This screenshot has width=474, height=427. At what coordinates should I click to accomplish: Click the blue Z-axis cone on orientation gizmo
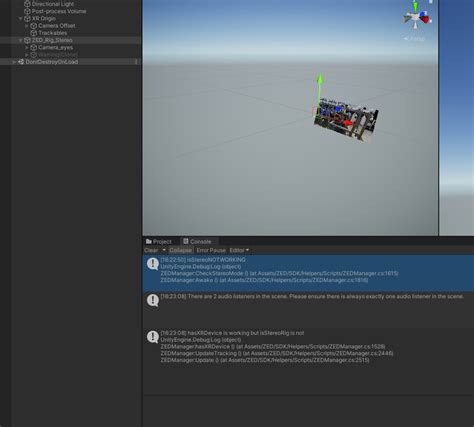tap(423, 14)
